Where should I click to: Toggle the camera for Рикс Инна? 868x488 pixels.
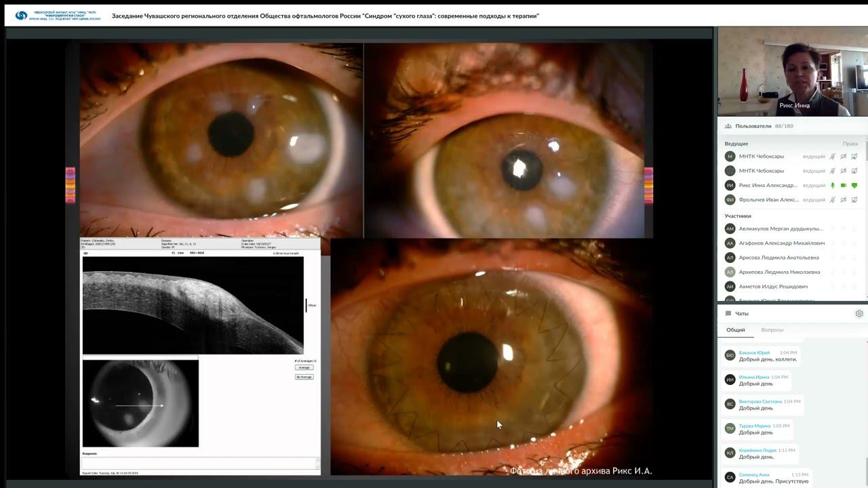pos(844,185)
